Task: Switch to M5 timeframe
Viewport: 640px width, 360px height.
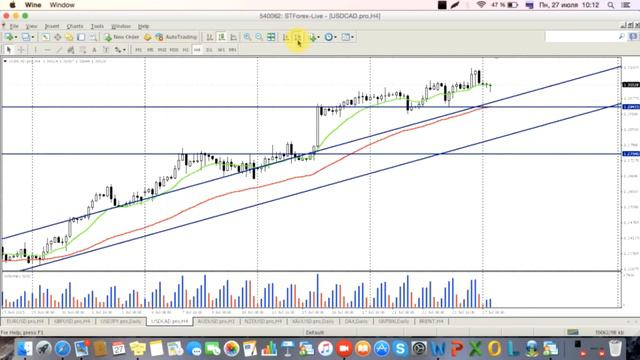Action: [x=150, y=50]
